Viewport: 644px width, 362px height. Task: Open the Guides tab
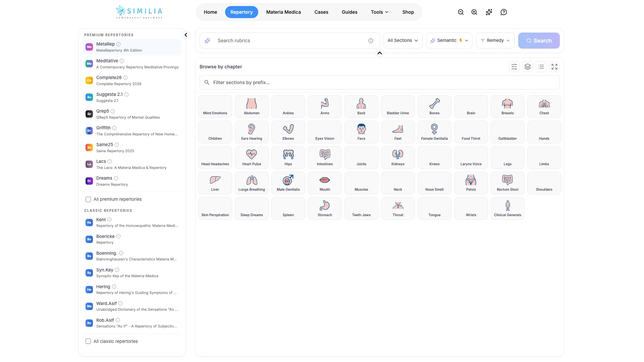350,12
